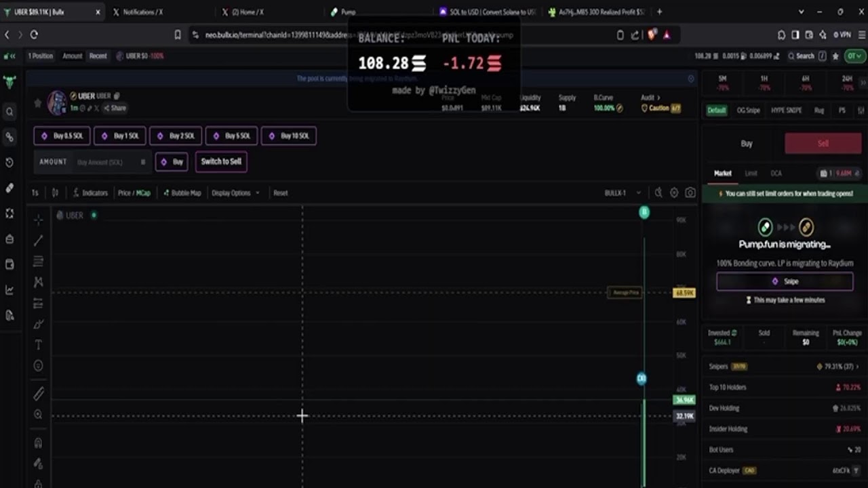Select the zoom in chart tool
The image size is (868, 488).
pos(38,414)
